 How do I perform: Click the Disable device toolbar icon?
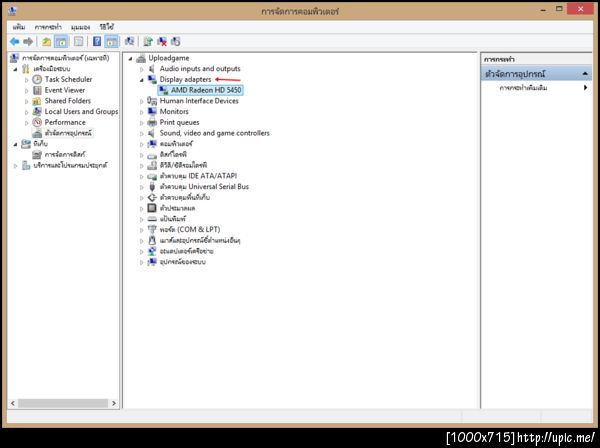click(176, 41)
